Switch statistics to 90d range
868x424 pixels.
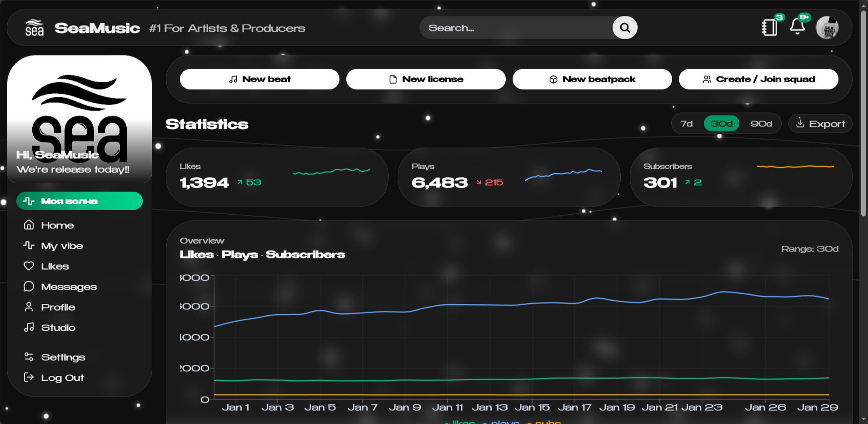761,124
